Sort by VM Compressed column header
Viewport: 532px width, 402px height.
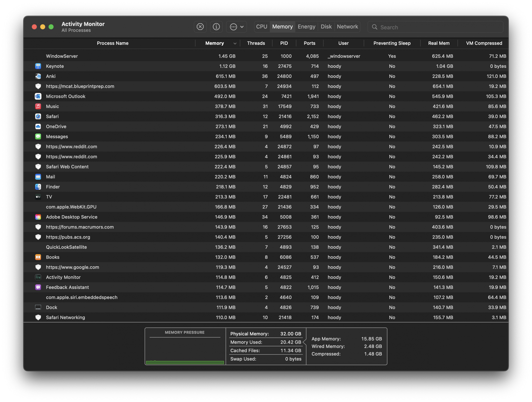[x=484, y=43]
